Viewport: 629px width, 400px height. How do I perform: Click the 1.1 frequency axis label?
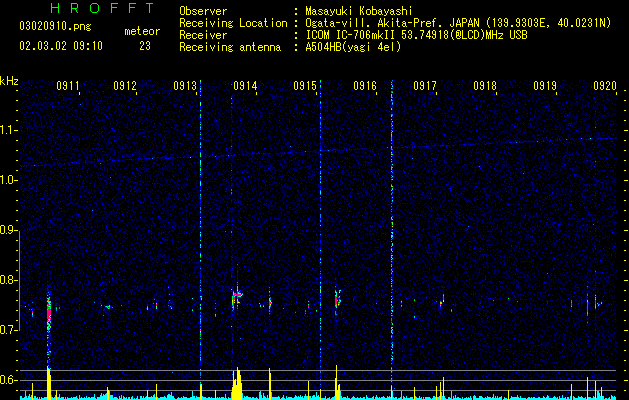pyautogui.click(x=8, y=130)
